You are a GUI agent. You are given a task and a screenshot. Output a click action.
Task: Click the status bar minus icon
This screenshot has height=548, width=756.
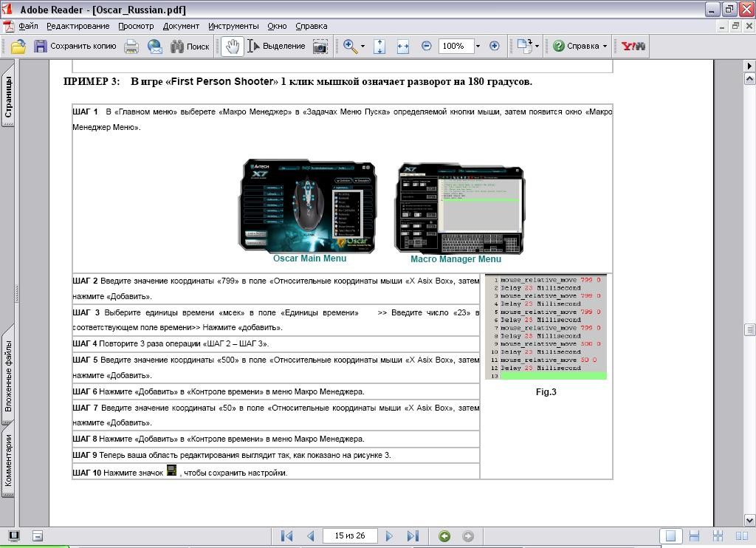[x=38, y=535]
